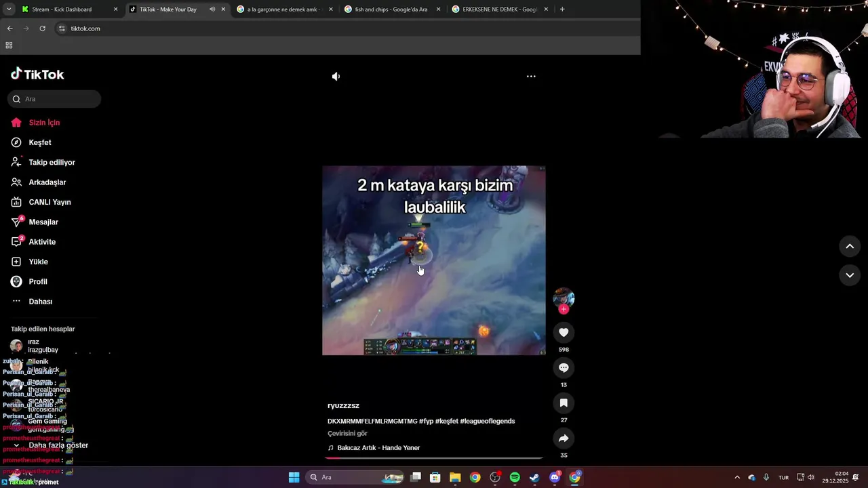
Task: Switch to fish and chips Google tab
Action: (391, 9)
